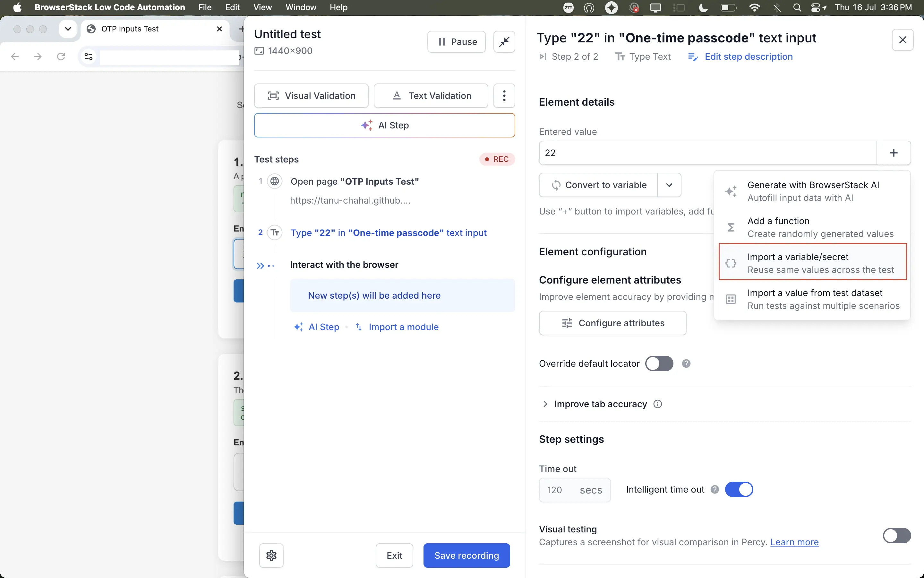This screenshot has width=924, height=578.
Task: Toggle Override default locator switch
Action: pos(659,363)
